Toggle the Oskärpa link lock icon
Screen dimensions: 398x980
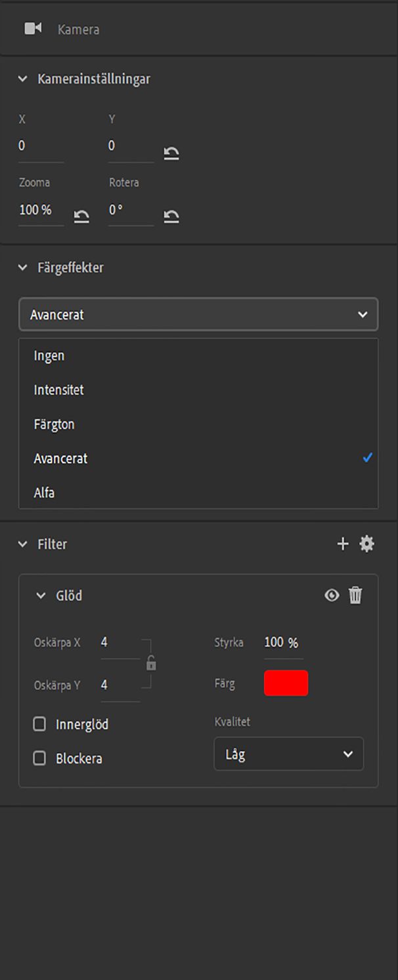point(151,664)
